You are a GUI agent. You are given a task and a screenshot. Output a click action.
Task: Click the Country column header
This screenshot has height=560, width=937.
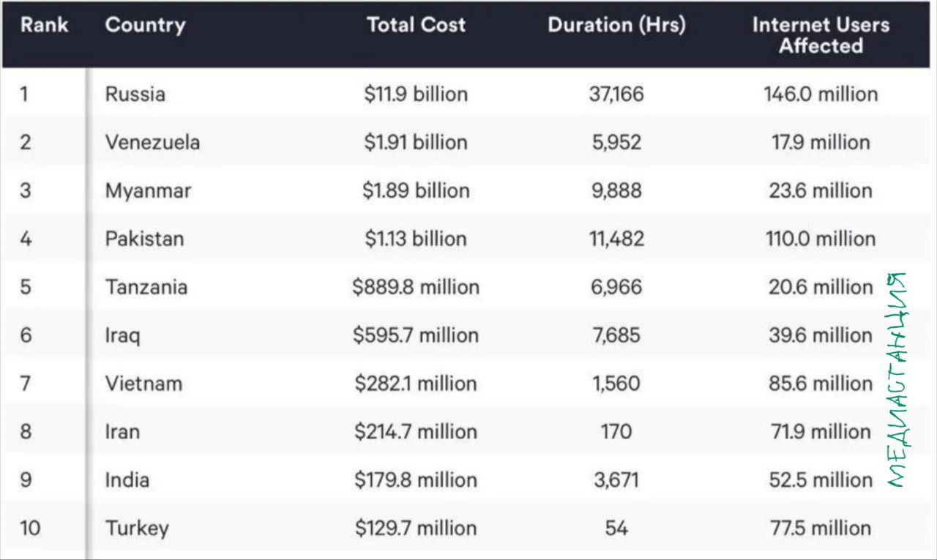click(x=145, y=25)
